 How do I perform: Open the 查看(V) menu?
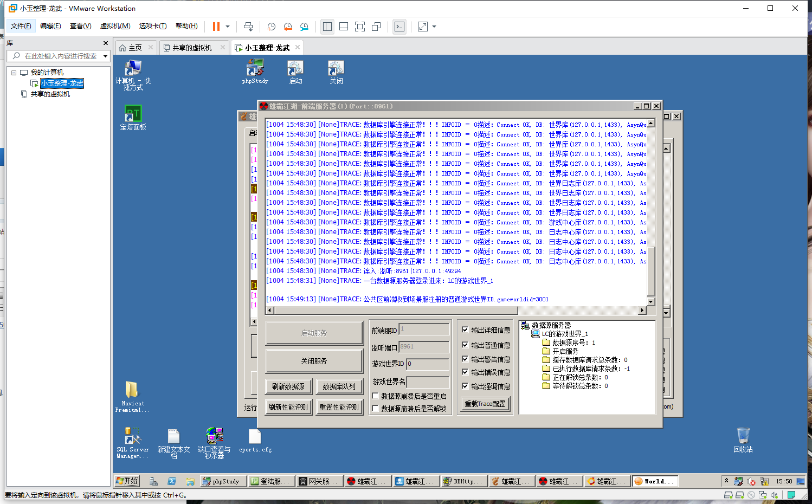(x=80, y=26)
